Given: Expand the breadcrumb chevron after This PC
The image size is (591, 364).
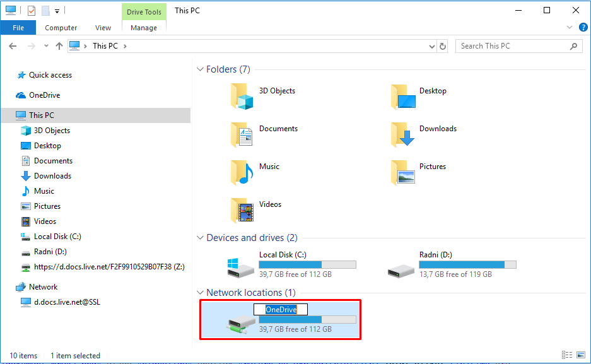Looking at the screenshot, I should (x=125, y=46).
